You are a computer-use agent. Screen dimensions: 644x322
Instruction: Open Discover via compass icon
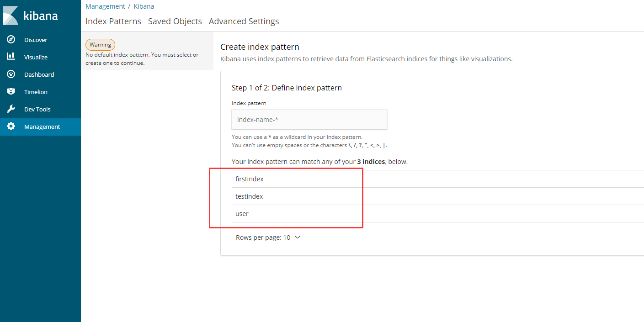pyautogui.click(x=11, y=40)
